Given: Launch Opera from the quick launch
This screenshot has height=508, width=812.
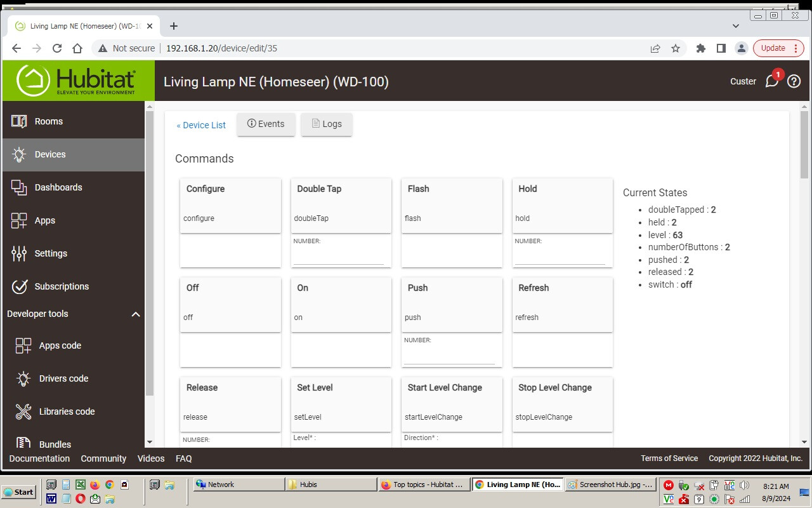Looking at the screenshot, I should pos(81,498).
